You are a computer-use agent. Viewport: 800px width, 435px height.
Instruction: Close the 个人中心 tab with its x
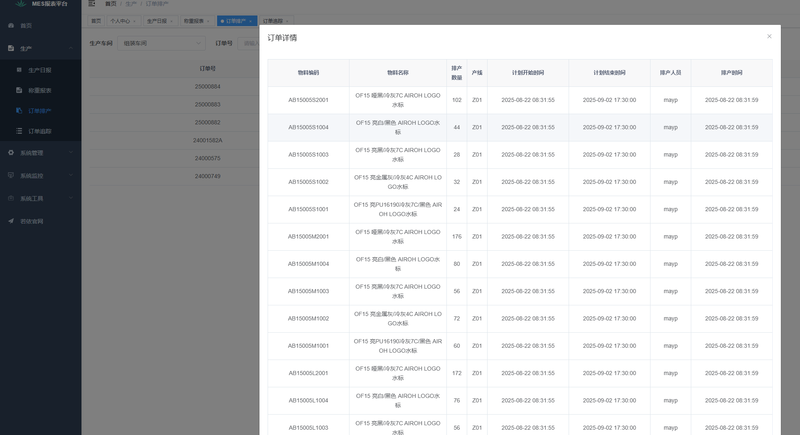coord(135,21)
